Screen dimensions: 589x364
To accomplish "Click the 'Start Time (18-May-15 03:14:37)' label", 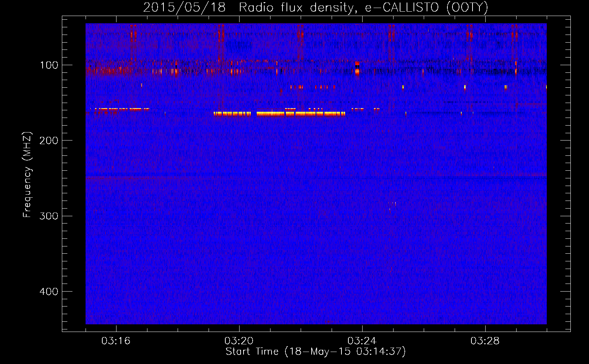I will click(316, 352).
